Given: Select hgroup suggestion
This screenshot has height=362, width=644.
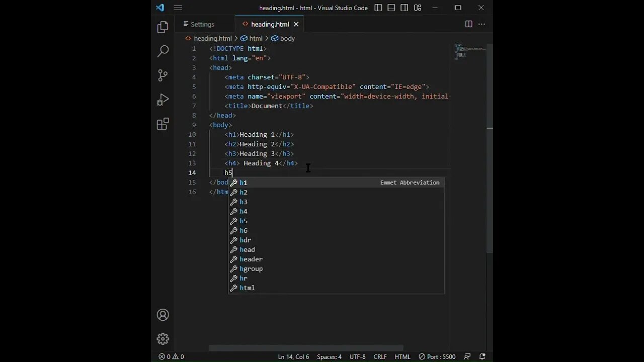Looking at the screenshot, I should 336,268.
